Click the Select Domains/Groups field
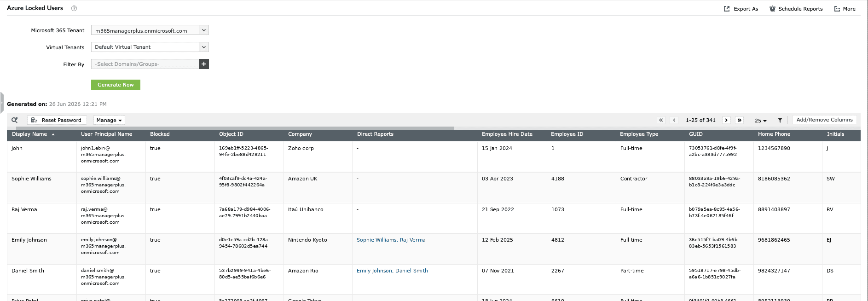 coord(145,64)
